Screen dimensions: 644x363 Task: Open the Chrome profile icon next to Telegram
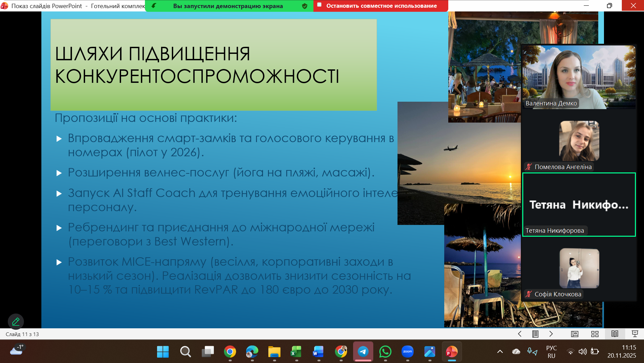pos(341,352)
